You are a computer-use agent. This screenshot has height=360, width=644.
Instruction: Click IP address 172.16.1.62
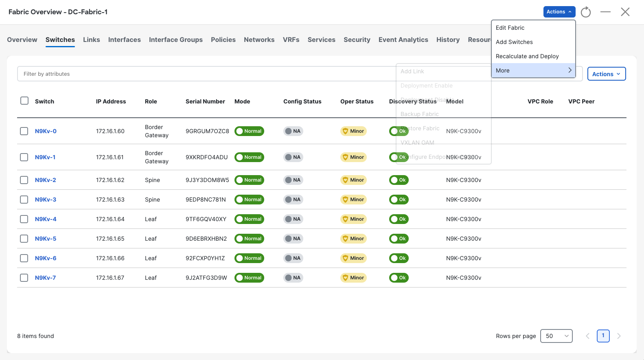[x=110, y=180]
